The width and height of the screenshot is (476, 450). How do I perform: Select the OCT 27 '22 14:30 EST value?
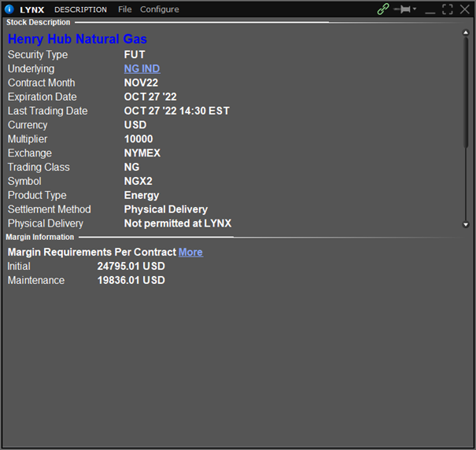coord(177,111)
